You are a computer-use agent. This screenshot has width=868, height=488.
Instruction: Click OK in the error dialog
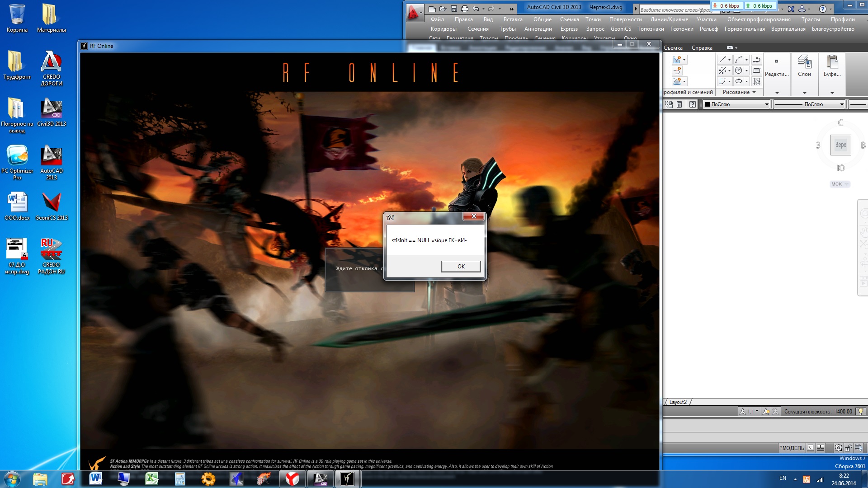point(461,266)
